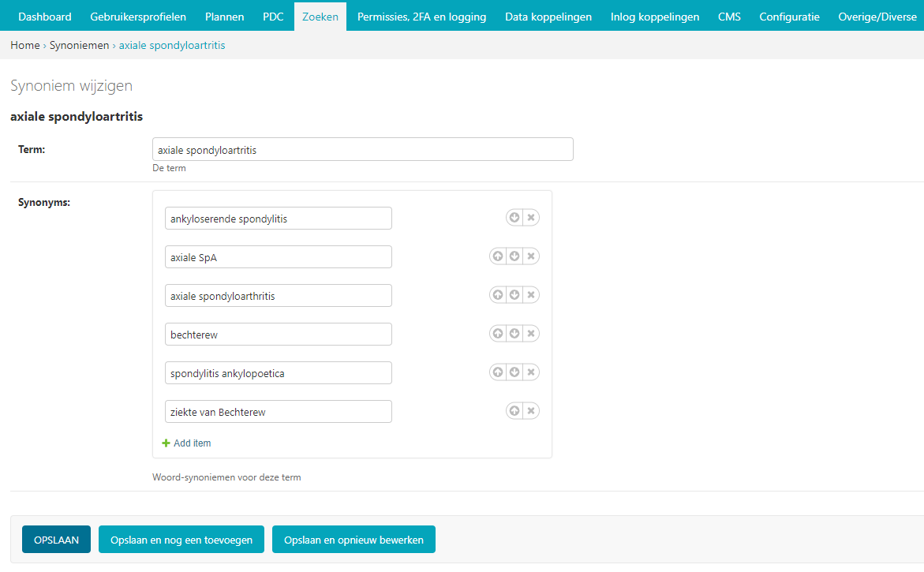Remove the 'bechterew' synonym
The height and width of the screenshot is (572, 924).
click(531, 334)
